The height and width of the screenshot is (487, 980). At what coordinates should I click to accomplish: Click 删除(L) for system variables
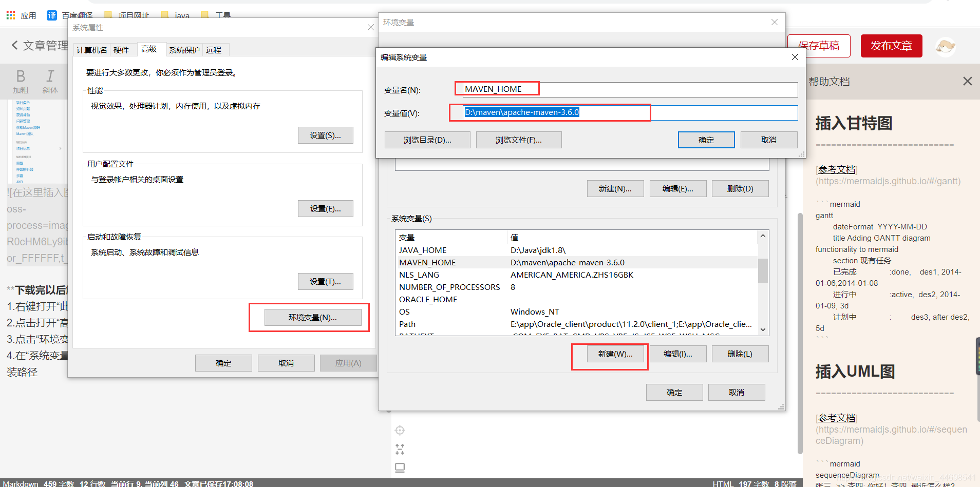point(740,354)
